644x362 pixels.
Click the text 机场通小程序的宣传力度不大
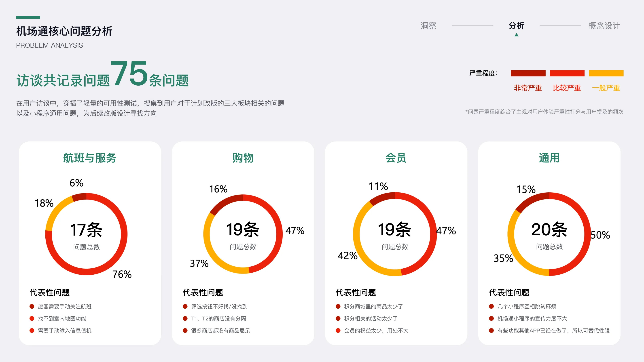pyautogui.click(x=532, y=318)
